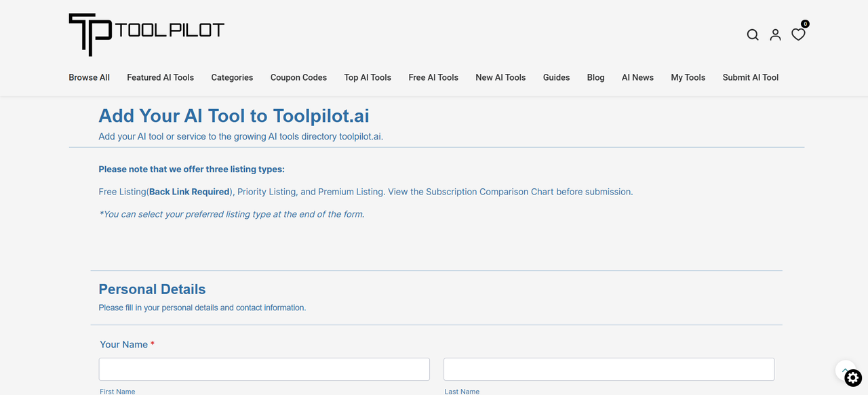Click the Last Name input field

[x=609, y=369]
